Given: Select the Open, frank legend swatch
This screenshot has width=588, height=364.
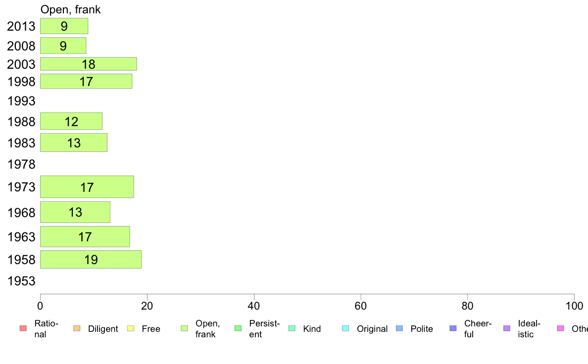Looking at the screenshot, I should tap(184, 328).
